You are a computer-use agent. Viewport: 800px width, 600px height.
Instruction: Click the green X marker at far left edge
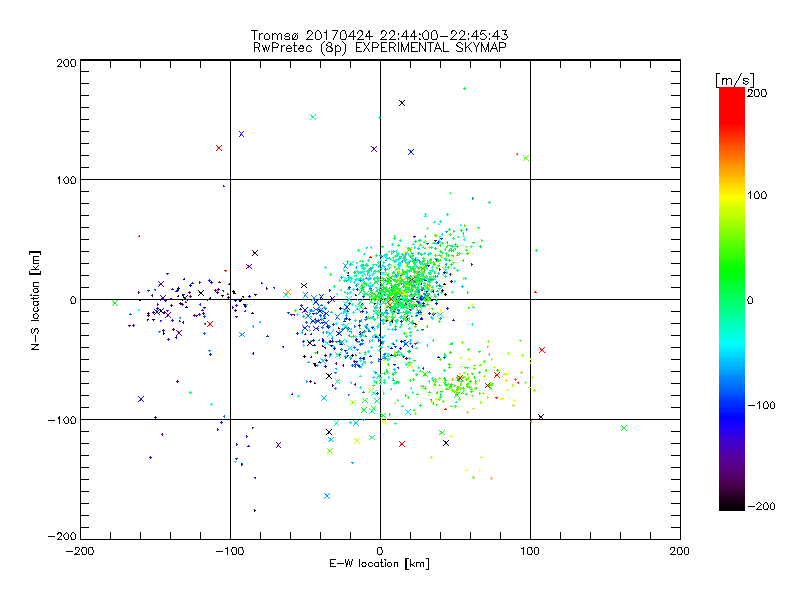coord(115,303)
